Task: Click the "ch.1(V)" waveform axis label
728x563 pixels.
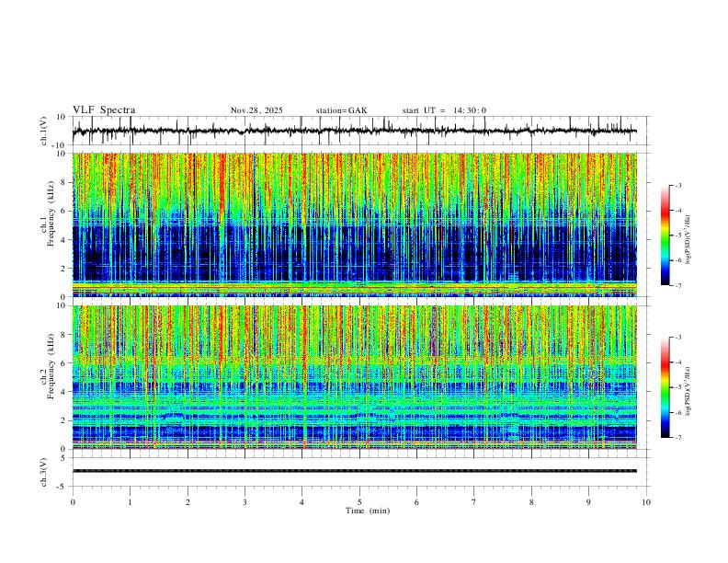Action: (44, 131)
